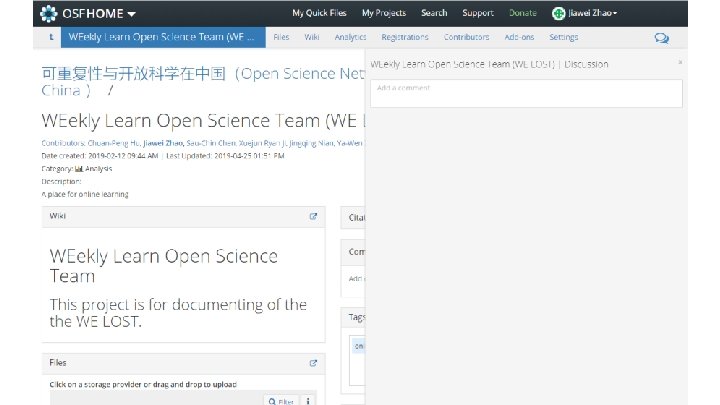The width and height of the screenshot is (720, 405).
Task: Open the project Settings tab
Action: [563, 37]
